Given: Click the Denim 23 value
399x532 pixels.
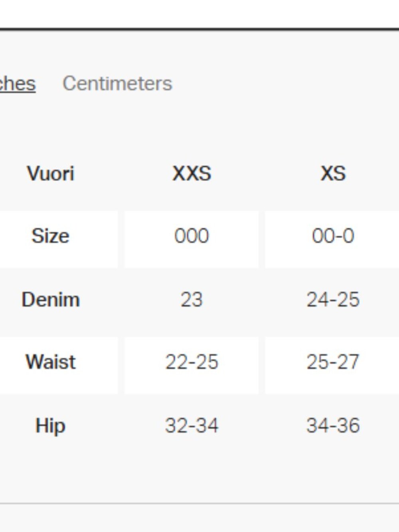Looking at the screenshot, I should coord(192,299).
